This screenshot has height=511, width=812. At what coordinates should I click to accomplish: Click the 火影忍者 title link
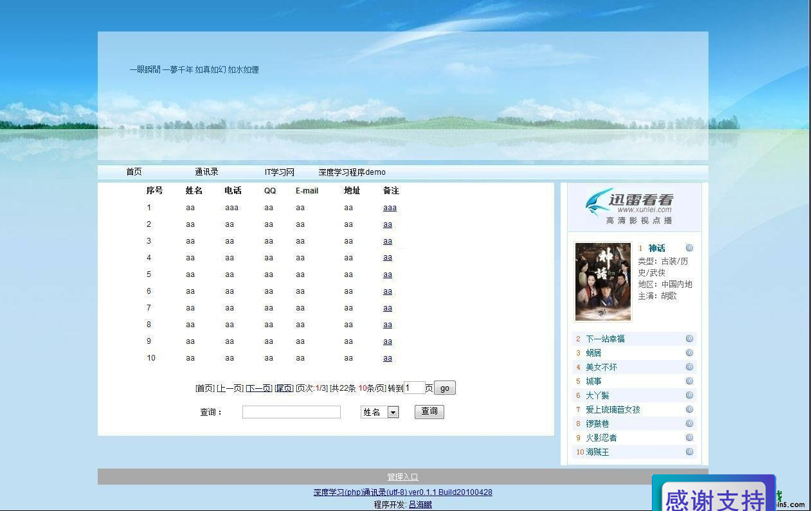coord(601,438)
